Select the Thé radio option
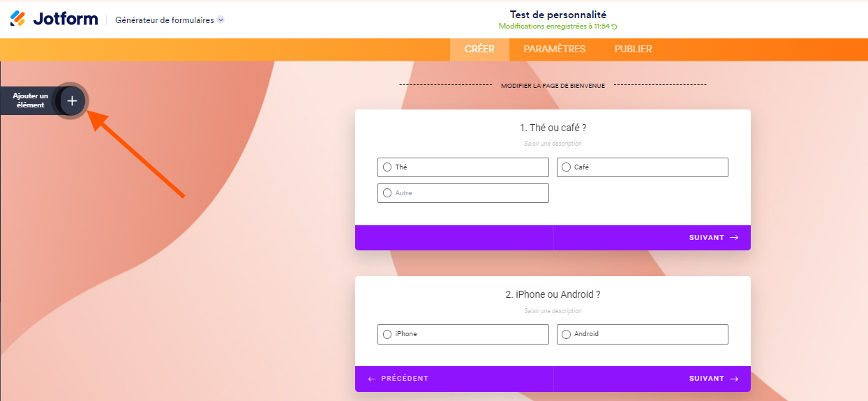 387,167
